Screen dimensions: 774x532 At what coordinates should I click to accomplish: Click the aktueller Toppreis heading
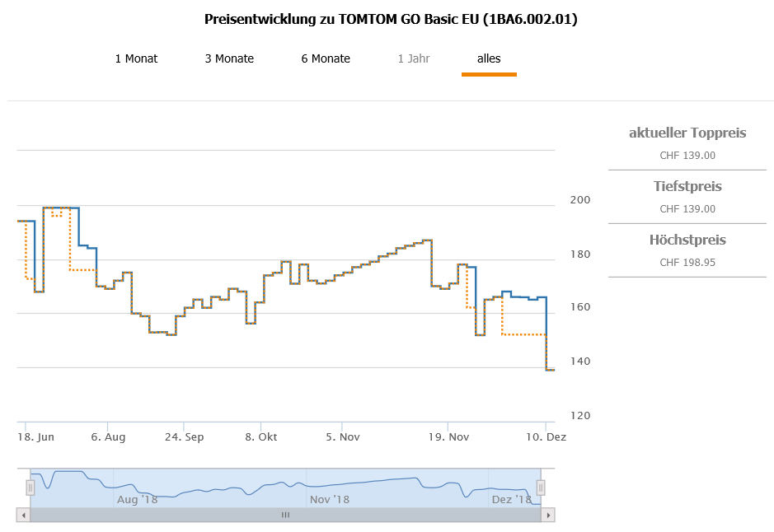[x=687, y=133]
